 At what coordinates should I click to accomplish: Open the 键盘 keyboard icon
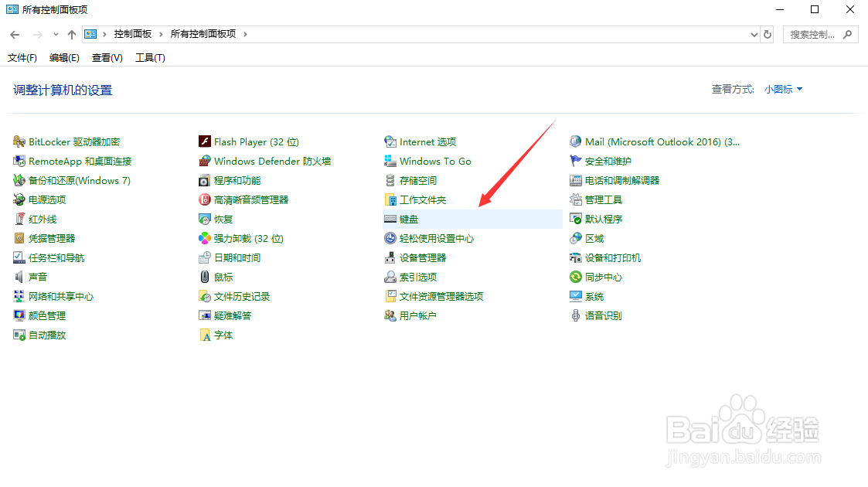pyautogui.click(x=390, y=220)
